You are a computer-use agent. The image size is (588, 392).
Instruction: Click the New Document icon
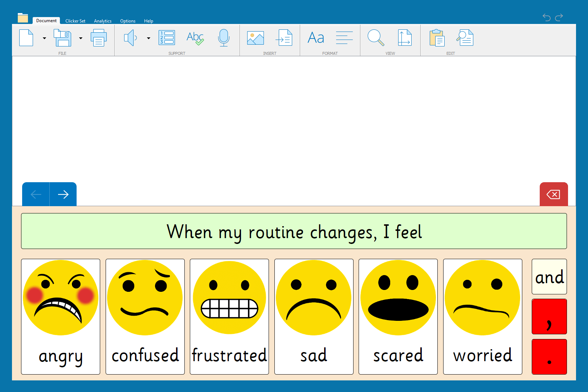(26, 38)
